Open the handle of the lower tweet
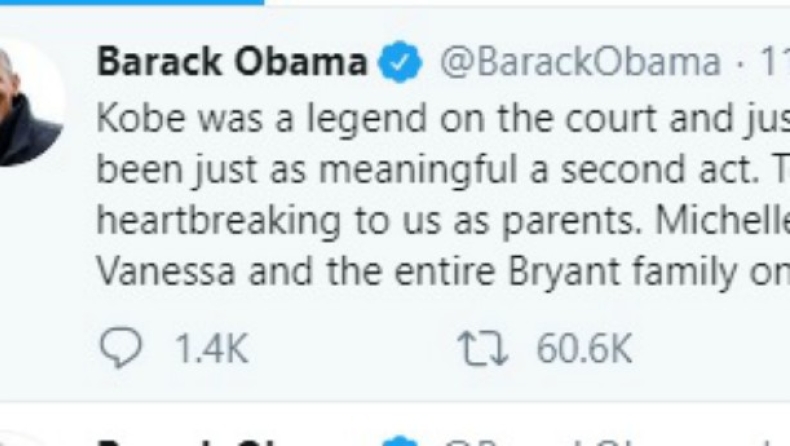This screenshot has height=446, width=790. (580, 442)
